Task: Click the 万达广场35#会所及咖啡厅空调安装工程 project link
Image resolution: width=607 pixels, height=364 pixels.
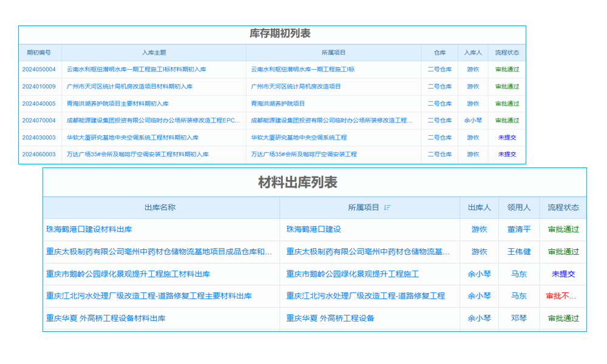Action: click(302, 155)
